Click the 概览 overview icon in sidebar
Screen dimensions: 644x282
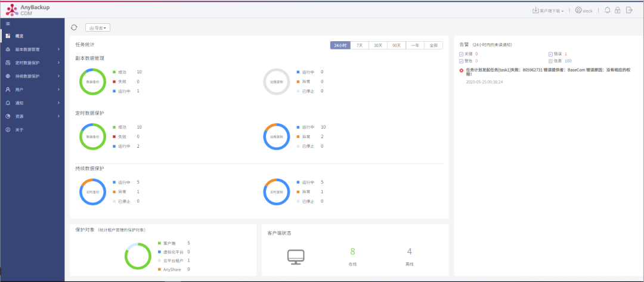click(8, 36)
